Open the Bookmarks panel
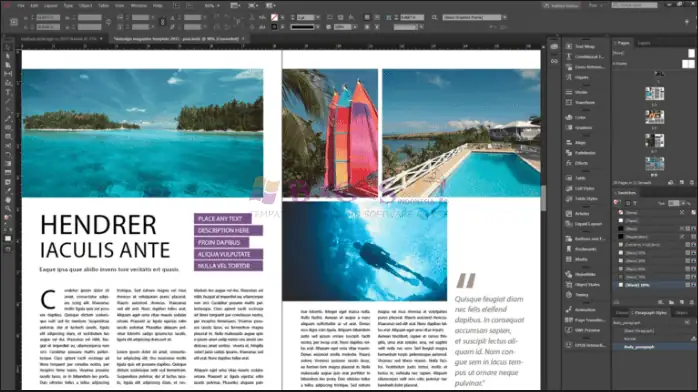Screen dimensions: 698x392 (x=581, y=249)
